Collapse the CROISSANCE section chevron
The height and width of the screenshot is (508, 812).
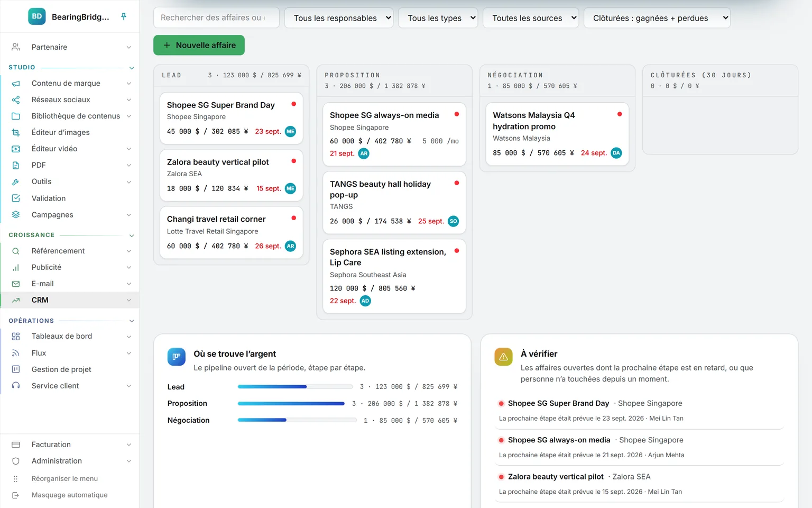(132, 235)
